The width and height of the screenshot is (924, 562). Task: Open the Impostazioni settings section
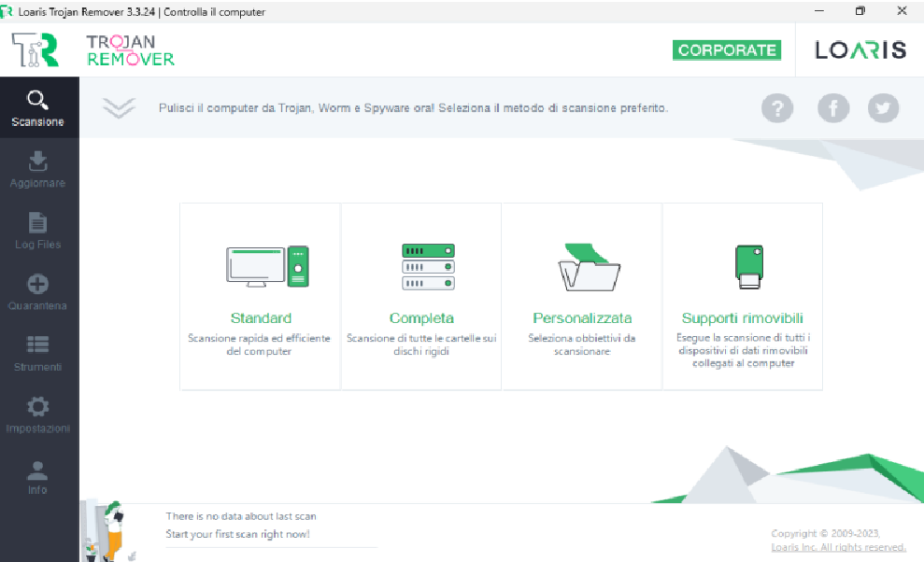point(38,415)
